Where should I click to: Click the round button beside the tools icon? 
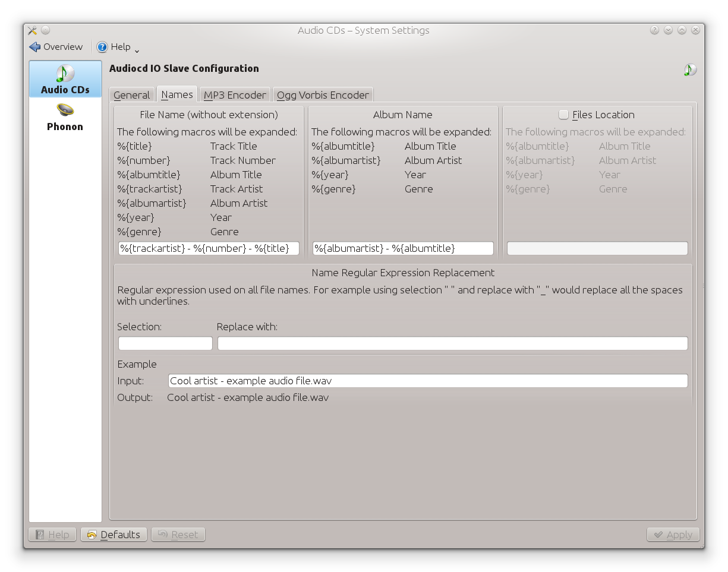(46, 30)
